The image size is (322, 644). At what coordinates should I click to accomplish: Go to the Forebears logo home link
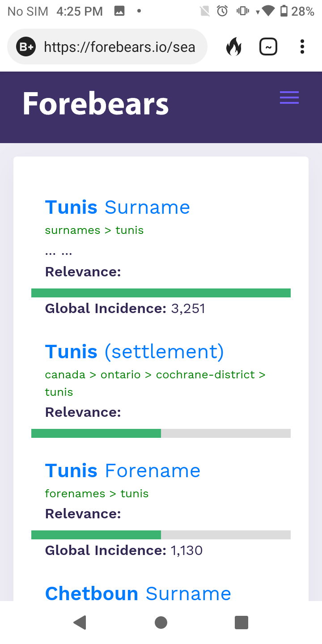(x=96, y=104)
